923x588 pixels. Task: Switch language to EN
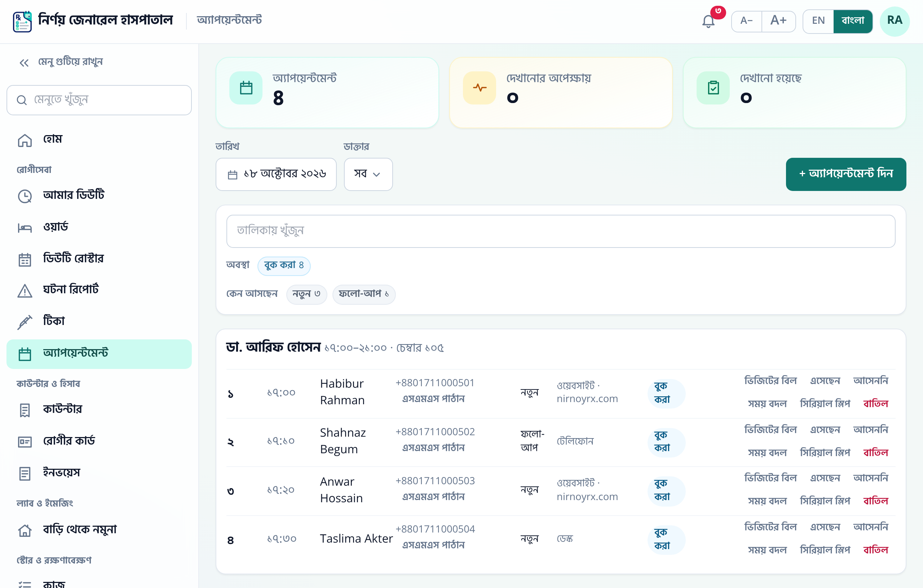[818, 21]
